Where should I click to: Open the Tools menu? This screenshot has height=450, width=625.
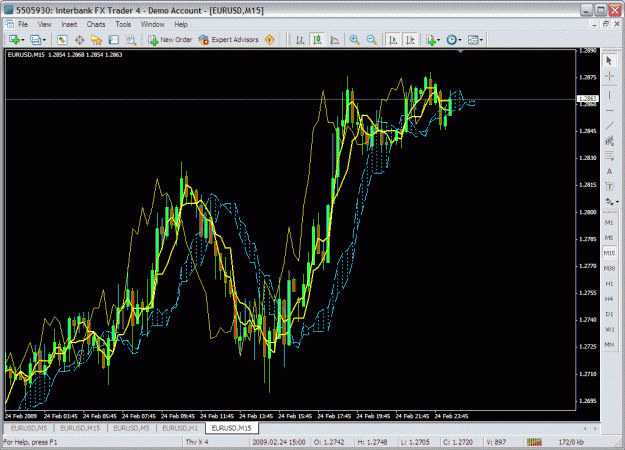(123, 24)
